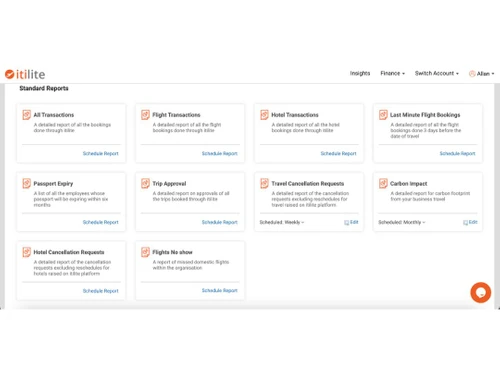The image size is (500, 375).
Task: Click the Last Minute Flight Bookings icon
Action: point(383,115)
